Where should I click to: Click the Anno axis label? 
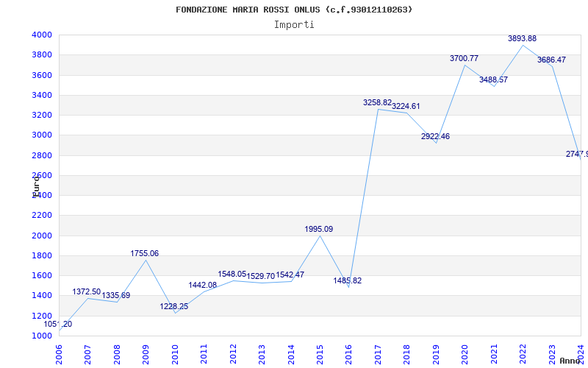point(570,361)
